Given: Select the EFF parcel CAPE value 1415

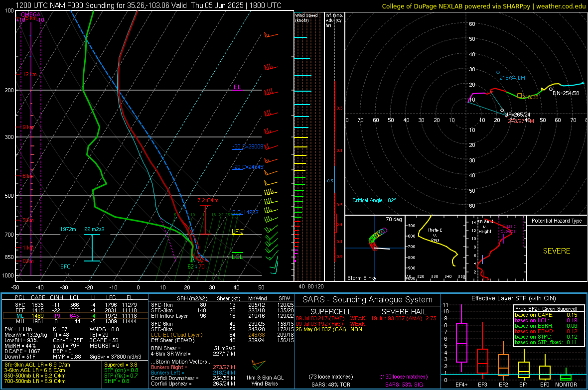Looking at the screenshot, I should (37, 310).
